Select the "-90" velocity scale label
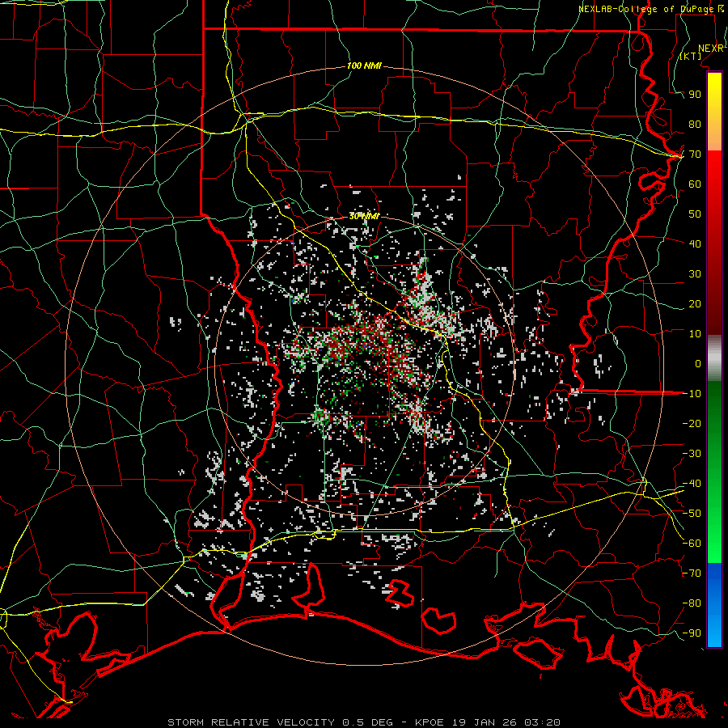Image resolution: width=728 pixels, height=728 pixels. pos(692,633)
